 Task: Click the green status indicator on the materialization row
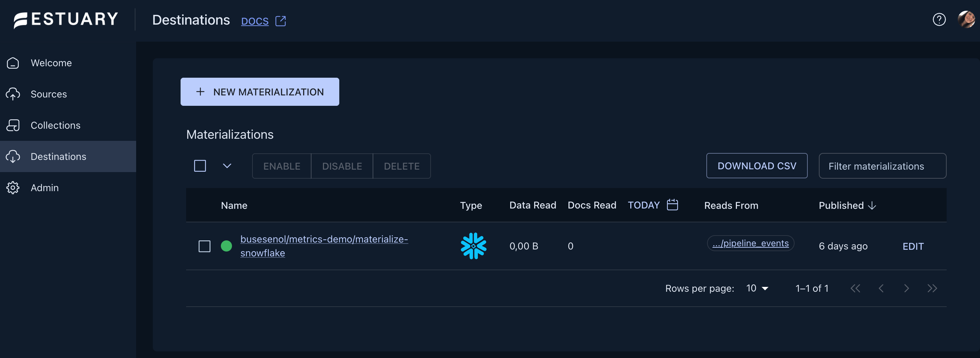coord(227,246)
